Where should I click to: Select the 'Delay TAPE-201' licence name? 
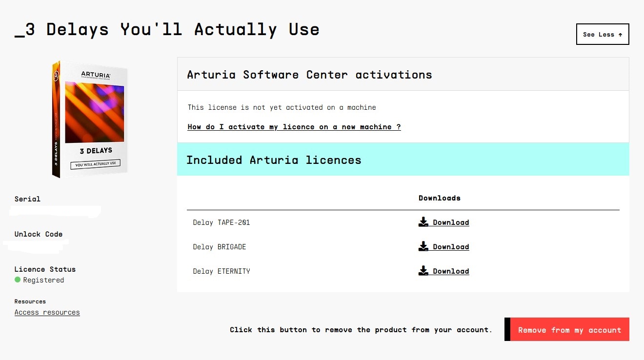tap(221, 222)
